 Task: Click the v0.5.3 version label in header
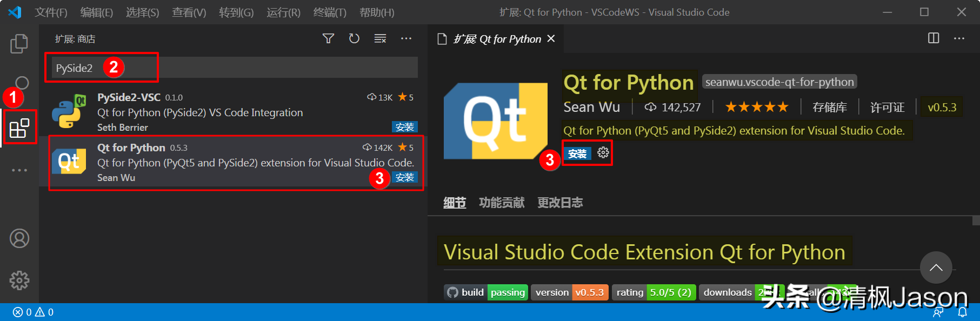click(942, 107)
